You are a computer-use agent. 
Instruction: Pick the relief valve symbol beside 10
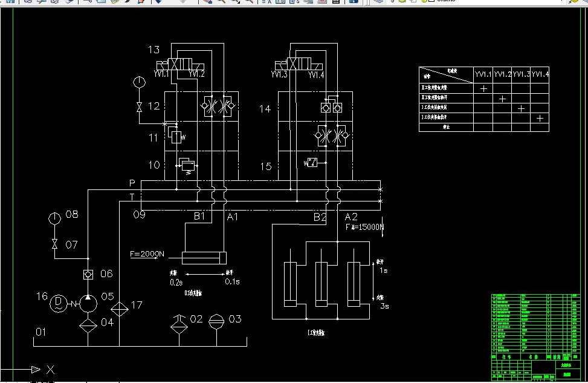pyautogui.click(x=186, y=166)
